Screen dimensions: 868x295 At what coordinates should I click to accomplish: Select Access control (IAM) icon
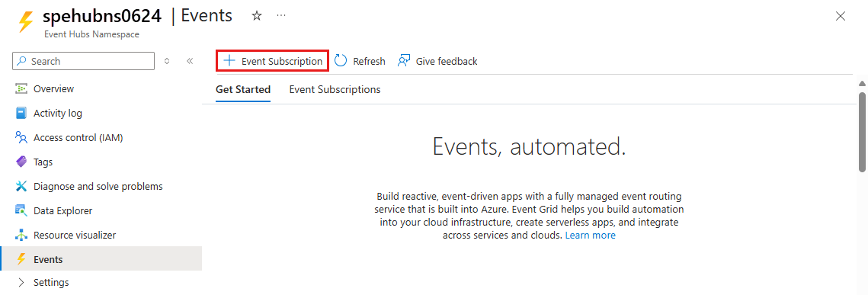(21, 138)
